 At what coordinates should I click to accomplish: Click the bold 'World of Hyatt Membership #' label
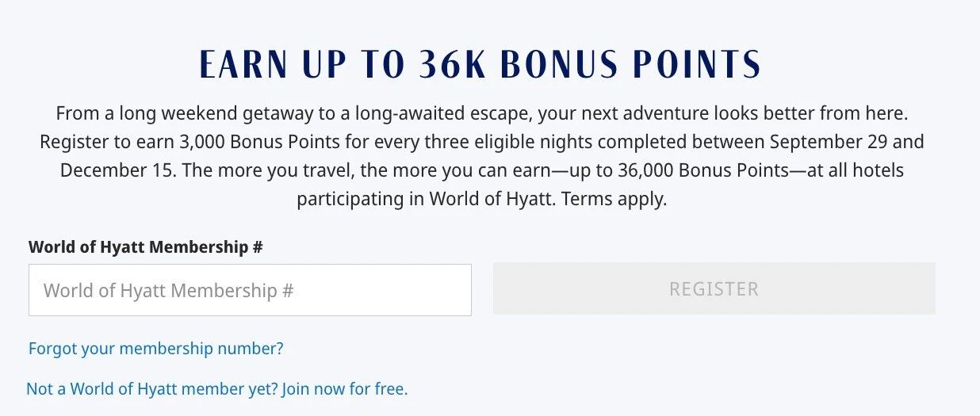146,246
